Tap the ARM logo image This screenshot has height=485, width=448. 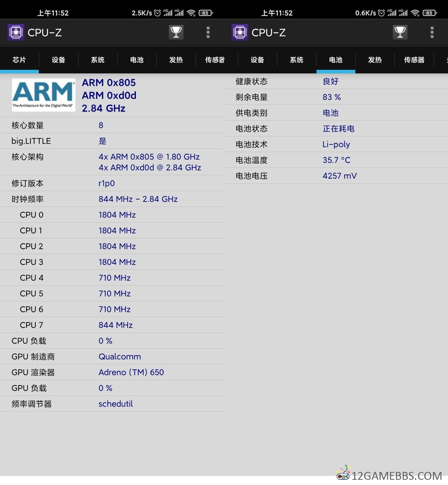[x=43, y=95]
